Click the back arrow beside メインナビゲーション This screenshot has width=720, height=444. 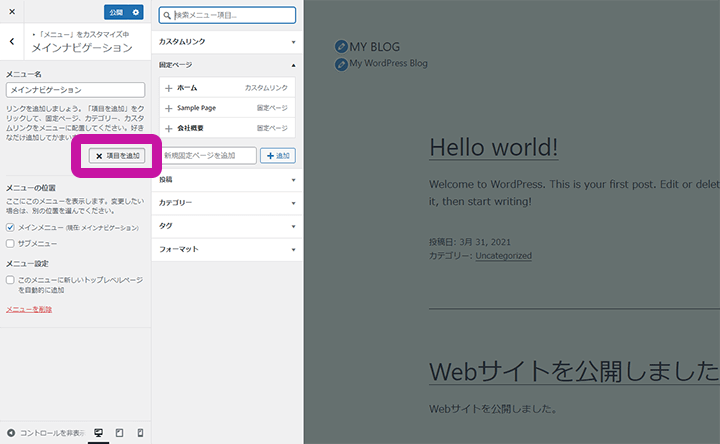[x=11, y=42]
